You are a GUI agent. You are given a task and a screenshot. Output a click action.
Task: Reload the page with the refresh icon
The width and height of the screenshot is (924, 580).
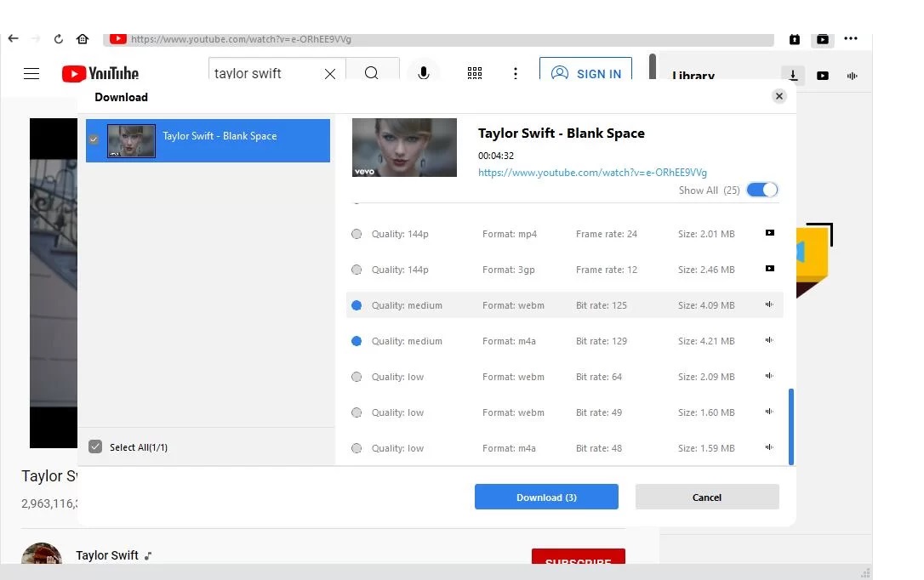click(59, 39)
